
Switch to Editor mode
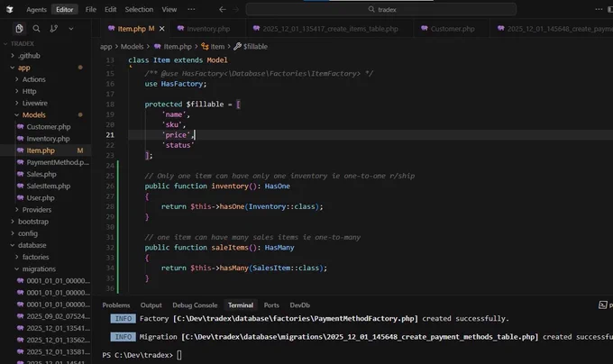point(65,9)
